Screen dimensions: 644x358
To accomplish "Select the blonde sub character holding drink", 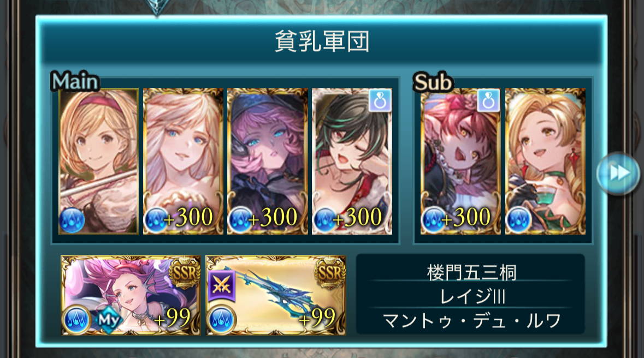I will [x=545, y=162].
